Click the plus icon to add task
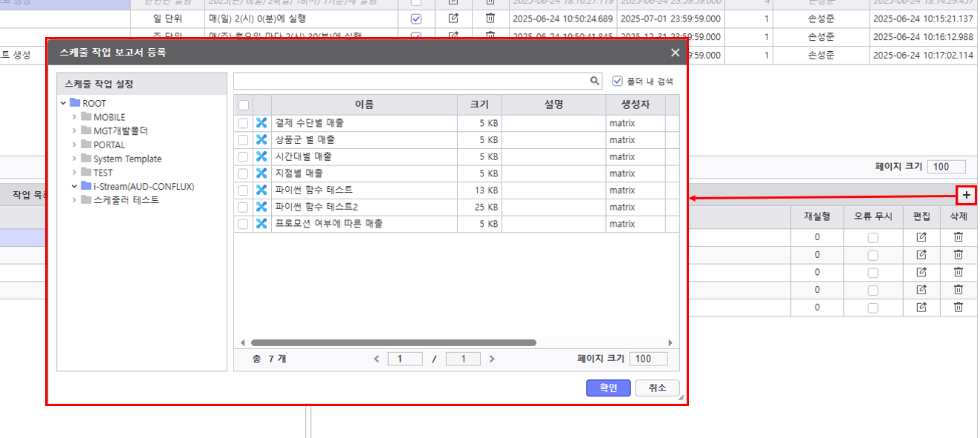 (967, 195)
